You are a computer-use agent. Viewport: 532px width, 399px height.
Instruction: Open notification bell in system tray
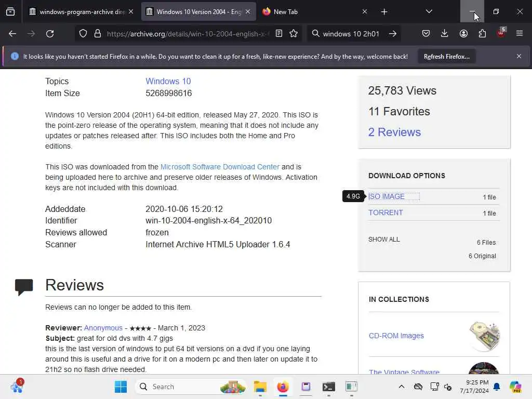pyautogui.click(x=497, y=387)
